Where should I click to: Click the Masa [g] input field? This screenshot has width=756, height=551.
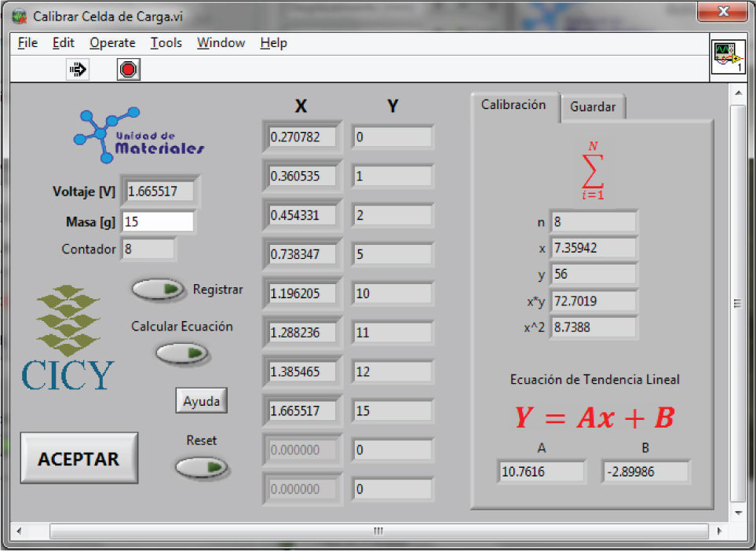158,222
